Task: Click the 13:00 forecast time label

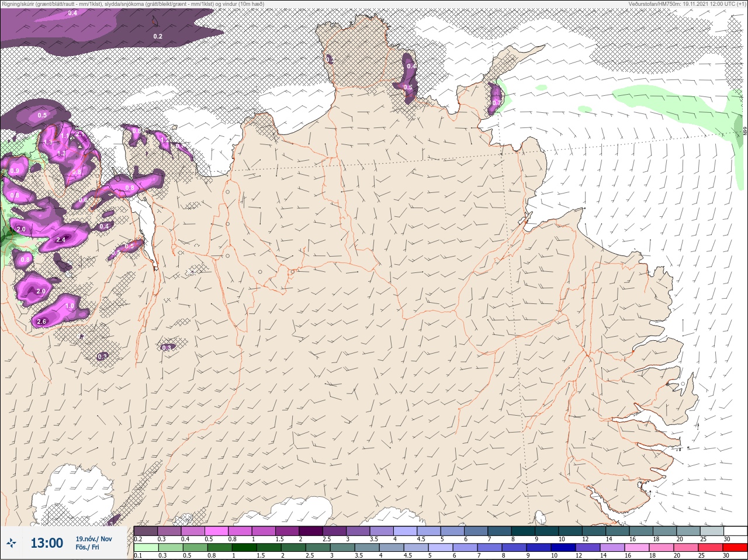Action: point(47,543)
